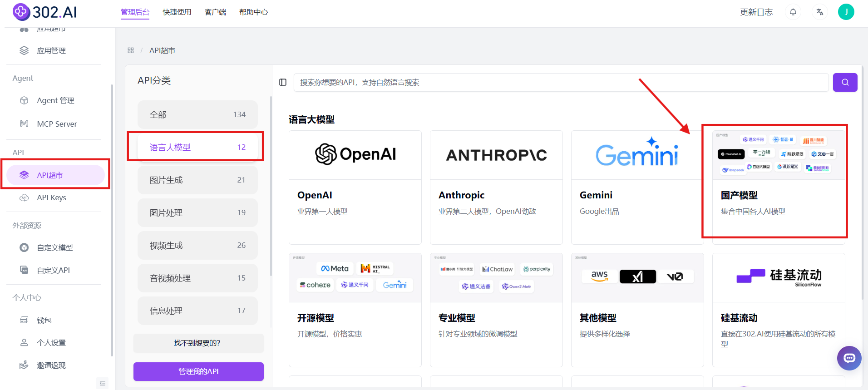Open the 其他模型 logos image
The height and width of the screenshot is (390, 868).
[637, 277]
